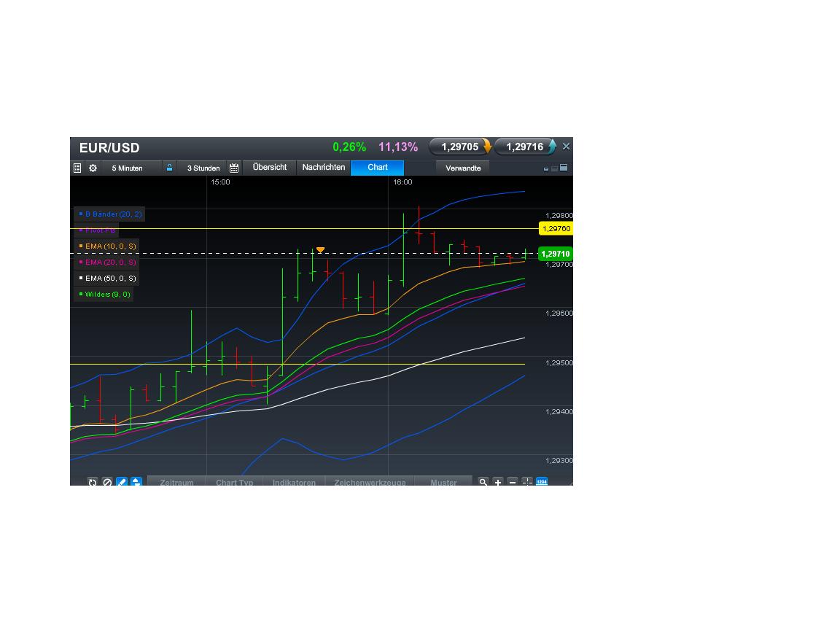840x630 pixels.
Task: Open the Muster menu
Action: click(x=443, y=482)
